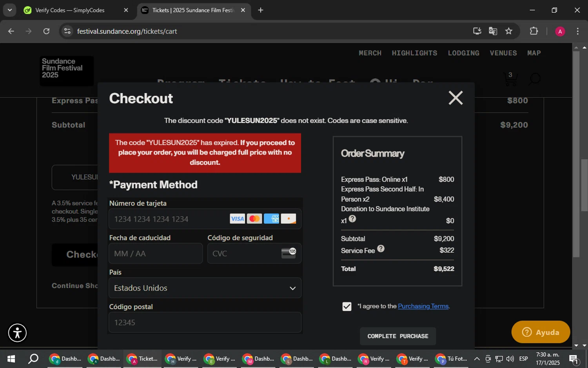
Task: Bookmark this page with the star icon
Action: click(509, 31)
